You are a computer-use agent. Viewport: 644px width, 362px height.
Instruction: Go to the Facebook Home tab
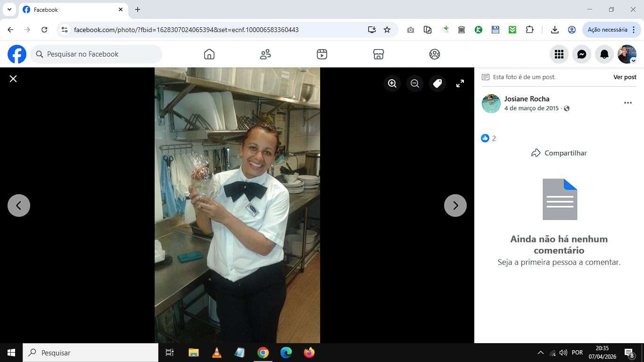(x=209, y=54)
